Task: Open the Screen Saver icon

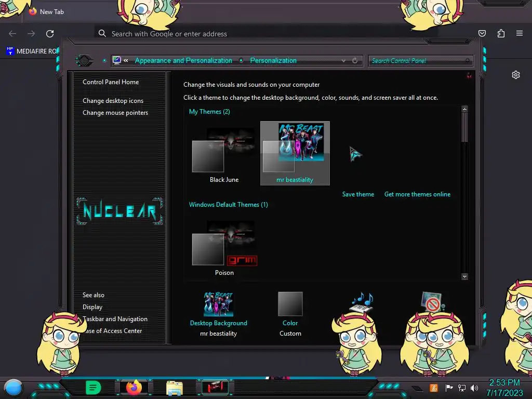Action: pos(433,302)
